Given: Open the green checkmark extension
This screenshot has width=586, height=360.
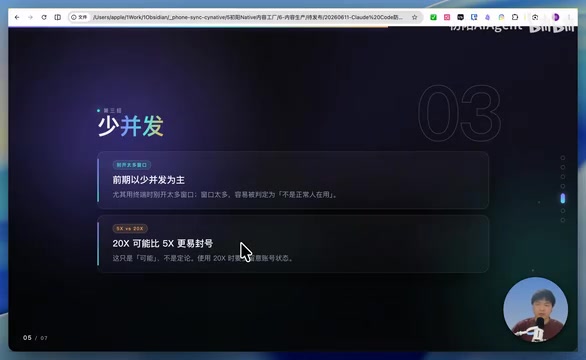Looking at the screenshot, I should [x=433, y=17].
